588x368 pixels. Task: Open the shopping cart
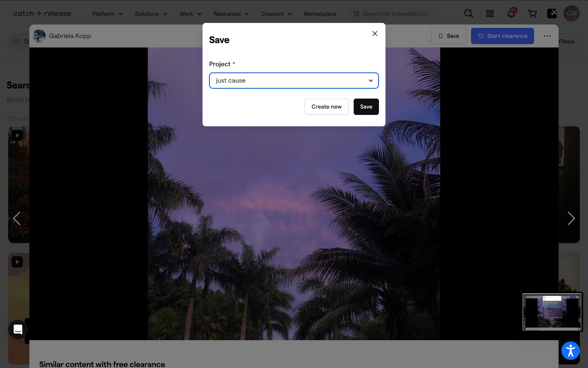(532, 14)
